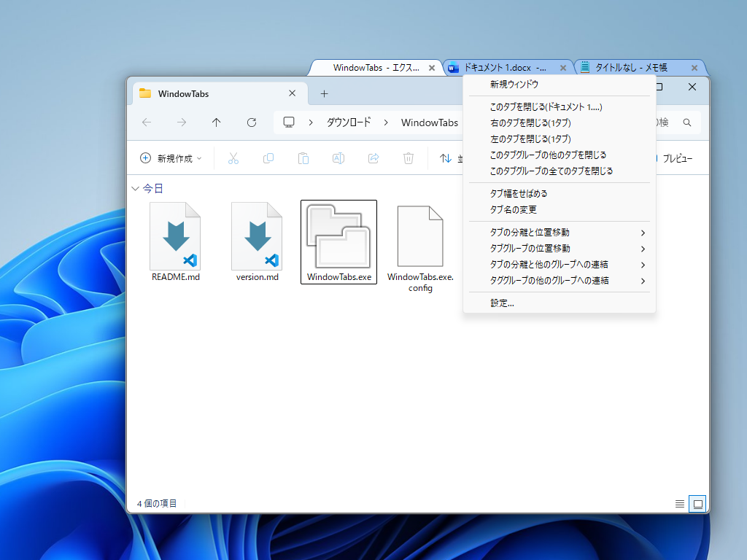Click the Paste icon
The image size is (747, 560).
coord(303,157)
